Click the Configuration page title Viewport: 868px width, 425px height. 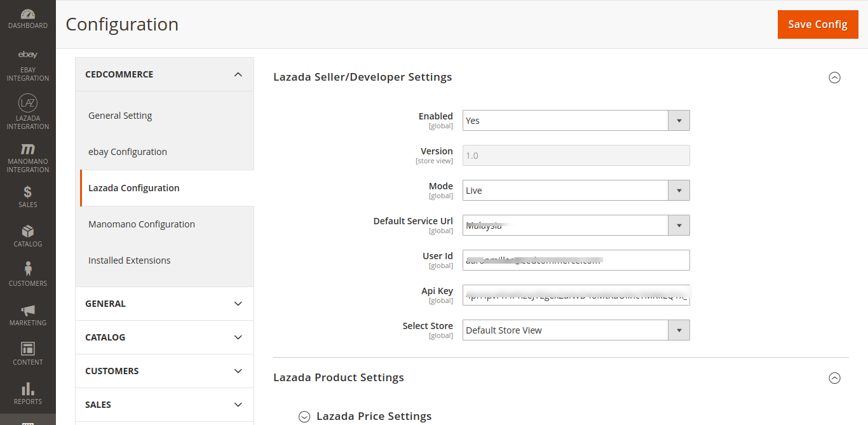(x=122, y=24)
